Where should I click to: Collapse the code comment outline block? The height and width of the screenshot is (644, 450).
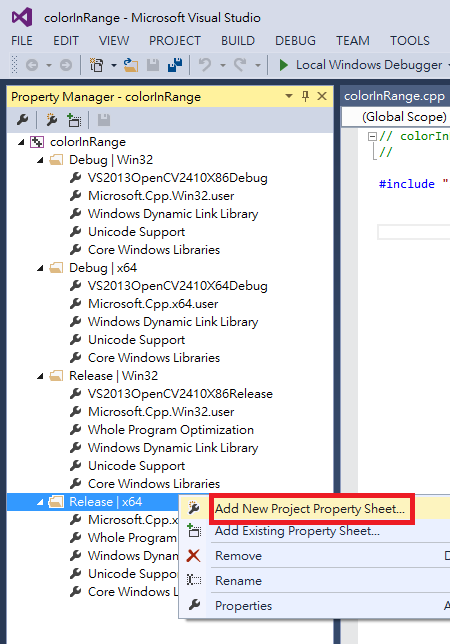372,136
